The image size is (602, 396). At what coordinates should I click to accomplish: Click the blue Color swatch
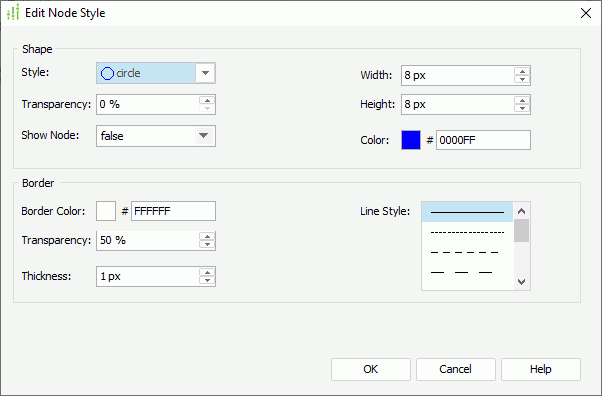pyautogui.click(x=411, y=140)
